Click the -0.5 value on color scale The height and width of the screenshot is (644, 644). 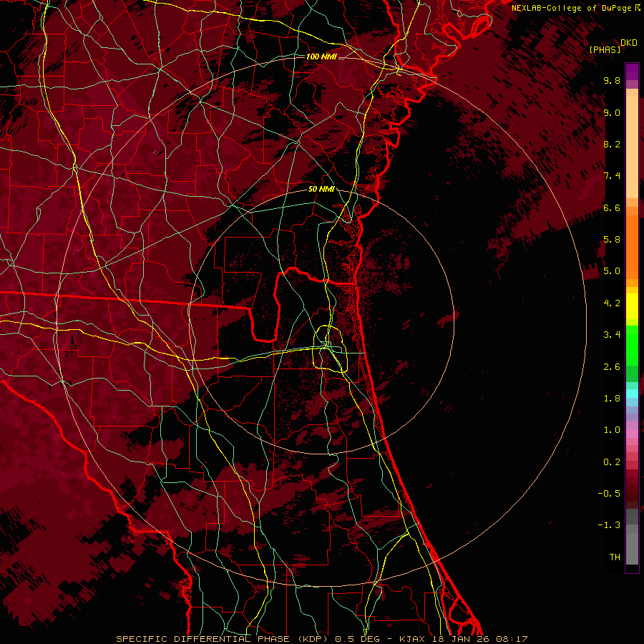609,494
